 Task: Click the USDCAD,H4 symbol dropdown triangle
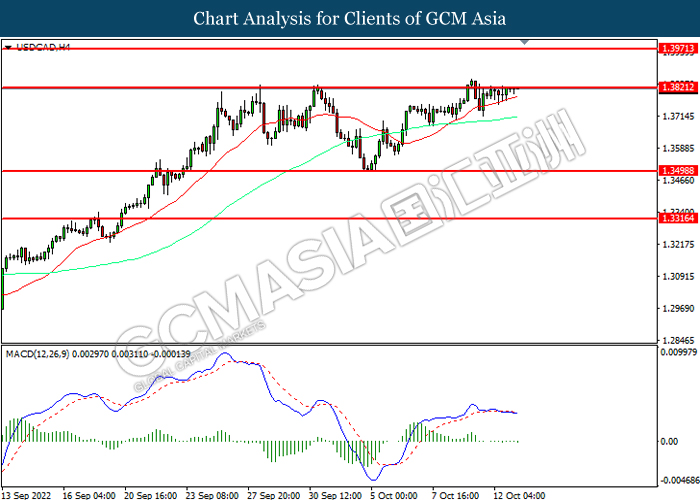point(8,47)
